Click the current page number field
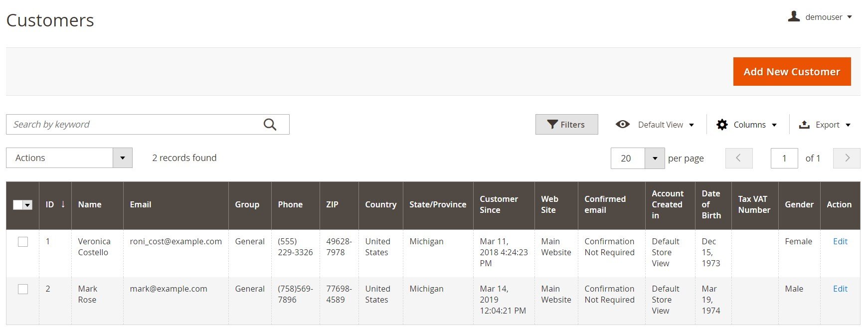This screenshot has width=868, height=332. [784, 158]
